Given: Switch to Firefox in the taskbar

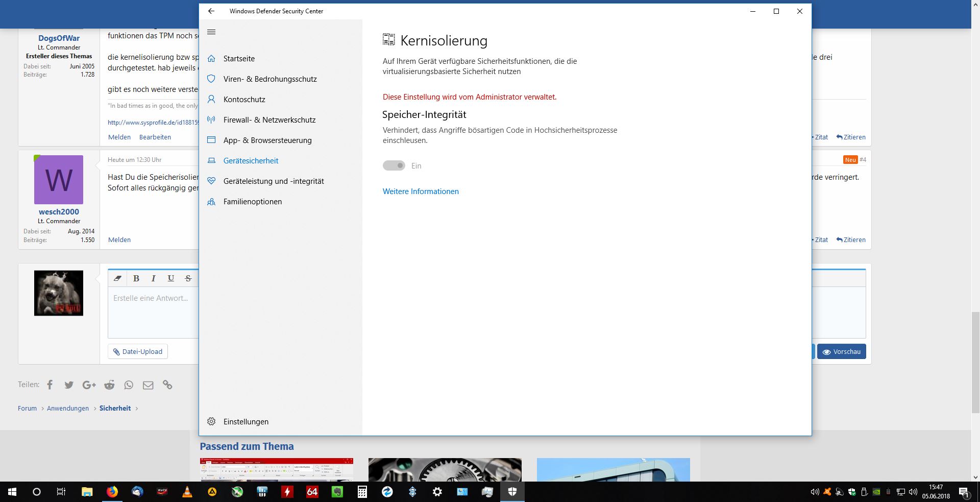Looking at the screenshot, I should pyautogui.click(x=112, y=492).
